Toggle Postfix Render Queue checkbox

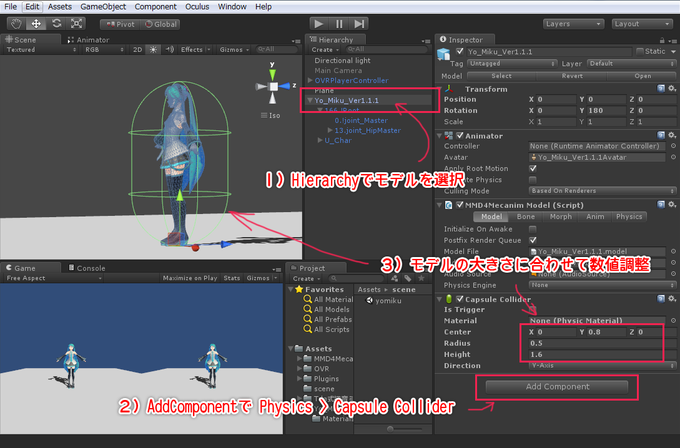[533, 240]
